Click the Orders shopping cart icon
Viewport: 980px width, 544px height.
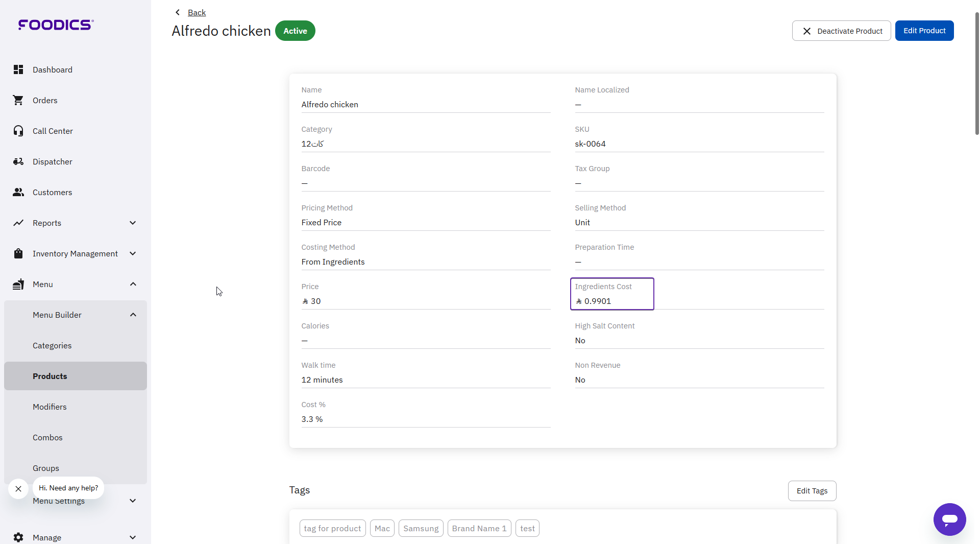18,100
